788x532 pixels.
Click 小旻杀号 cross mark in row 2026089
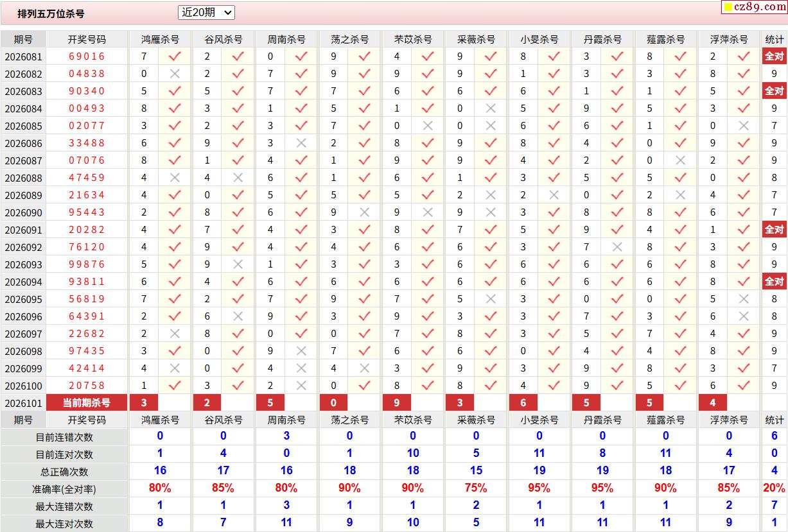click(x=554, y=195)
